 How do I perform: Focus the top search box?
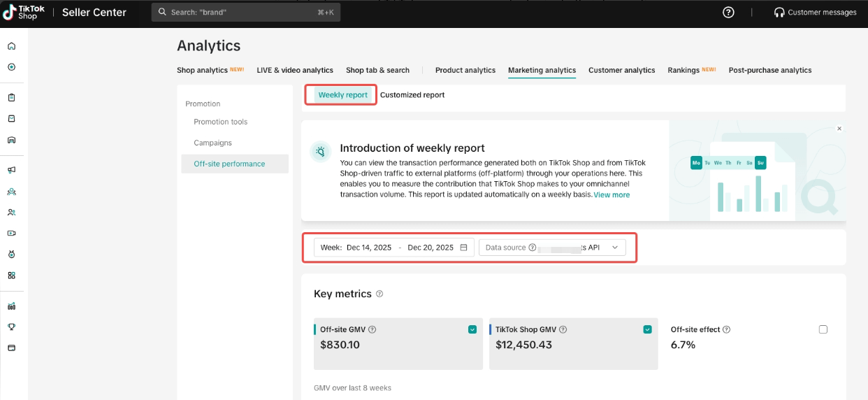[246, 13]
